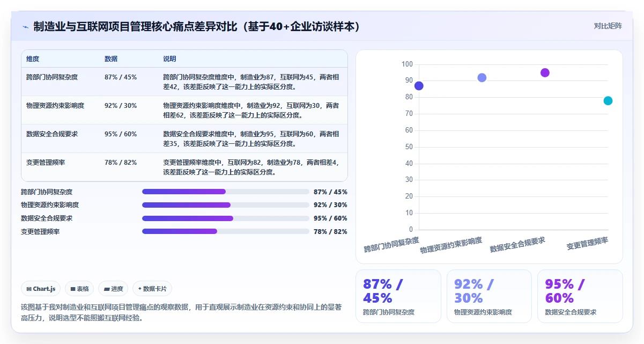Click the 87% / 45% progress bar value
Image resolution: width=644 pixels, height=344 pixels.
click(330, 192)
